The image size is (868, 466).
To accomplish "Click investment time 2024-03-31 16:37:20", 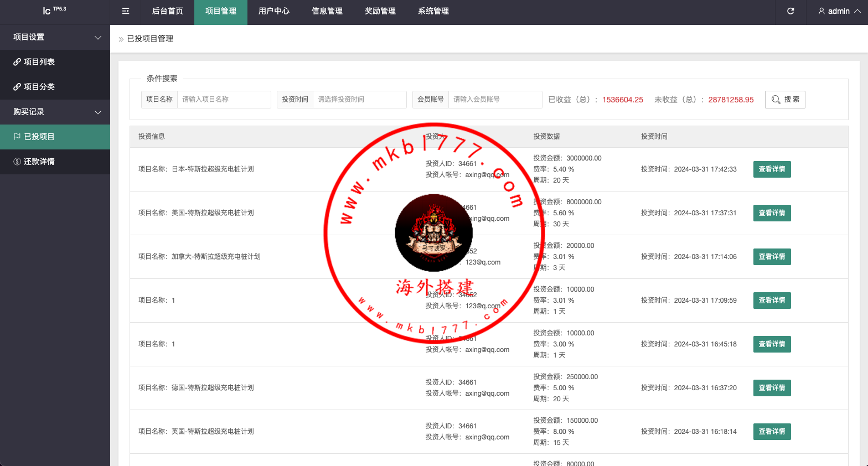I will 705,388.
